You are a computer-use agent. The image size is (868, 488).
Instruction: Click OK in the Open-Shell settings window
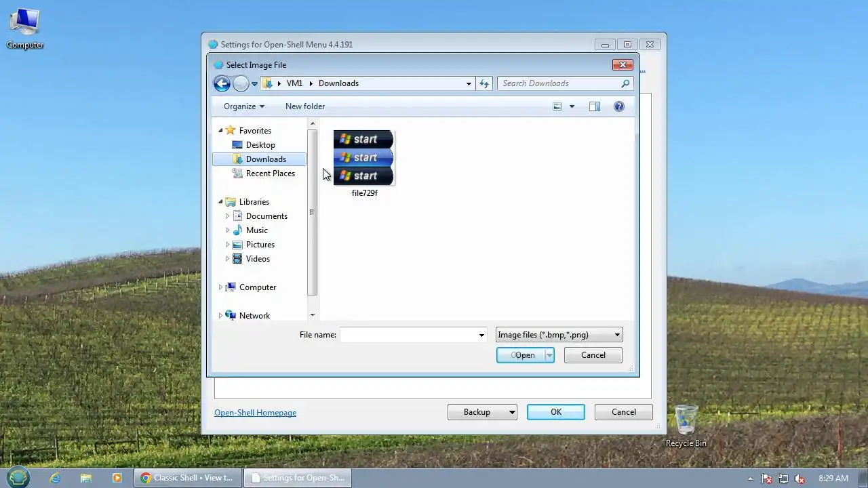click(x=556, y=412)
